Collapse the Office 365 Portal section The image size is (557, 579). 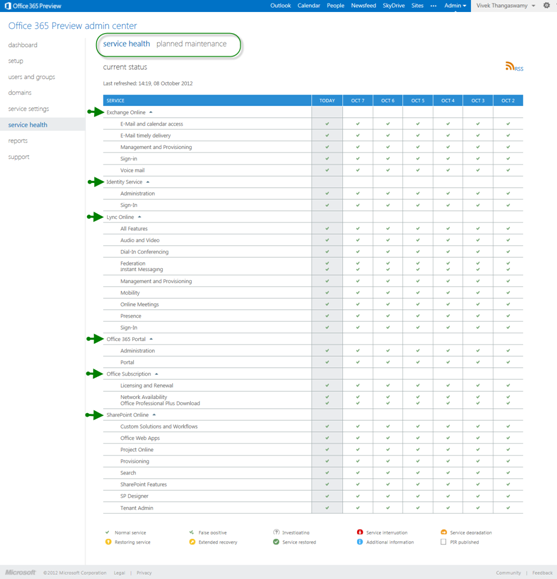151,339
